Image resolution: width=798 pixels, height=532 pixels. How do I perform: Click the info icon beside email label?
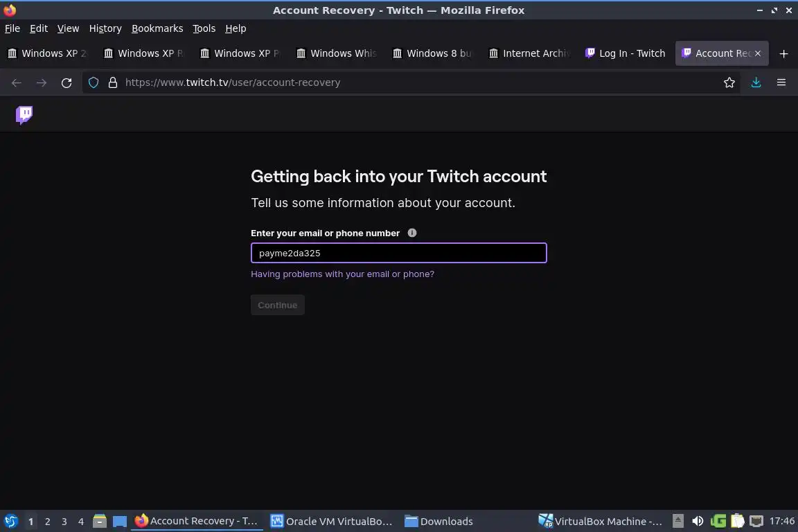coord(411,233)
